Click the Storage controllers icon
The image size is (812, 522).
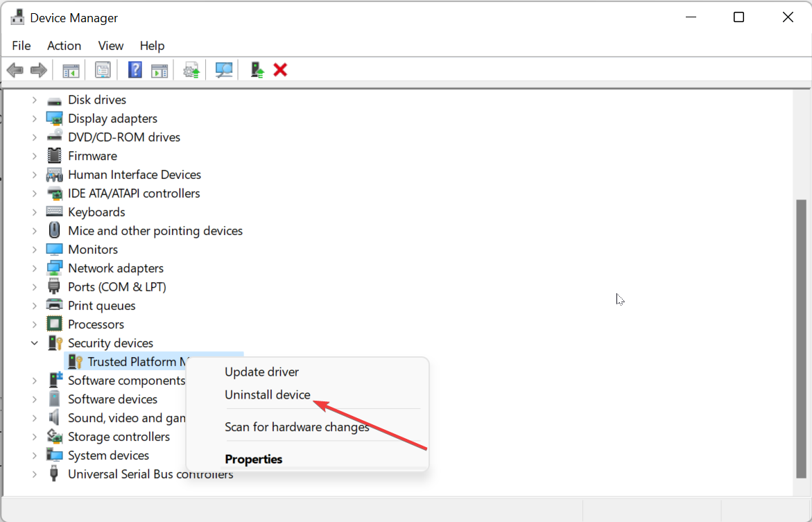(x=54, y=437)
